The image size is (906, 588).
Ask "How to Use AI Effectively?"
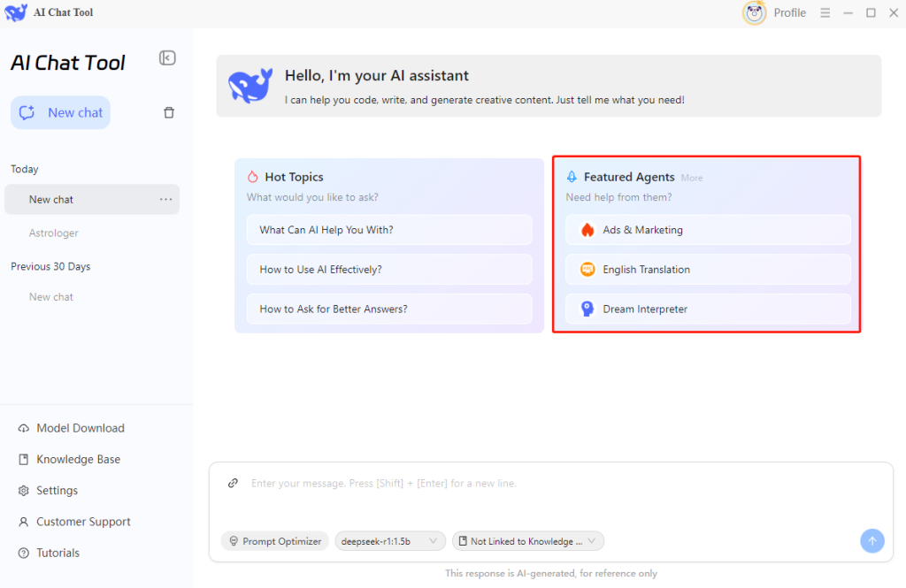[389, 269]
